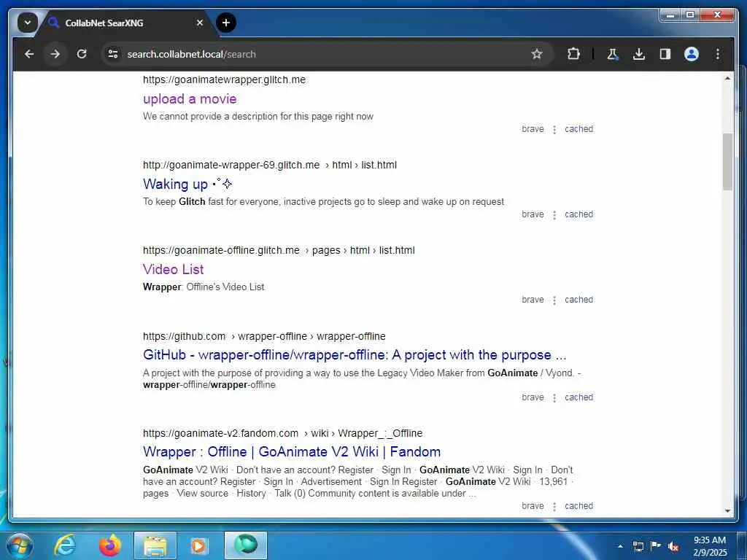Open the profile avatar menu
Image resolution: width=747 pixels, height=560 pixels.
point(692,54)
